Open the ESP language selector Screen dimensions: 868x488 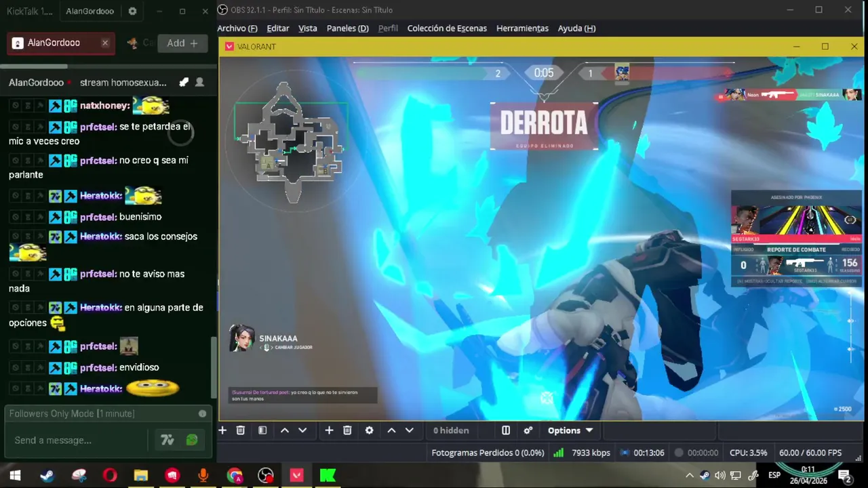coord(774,476)
